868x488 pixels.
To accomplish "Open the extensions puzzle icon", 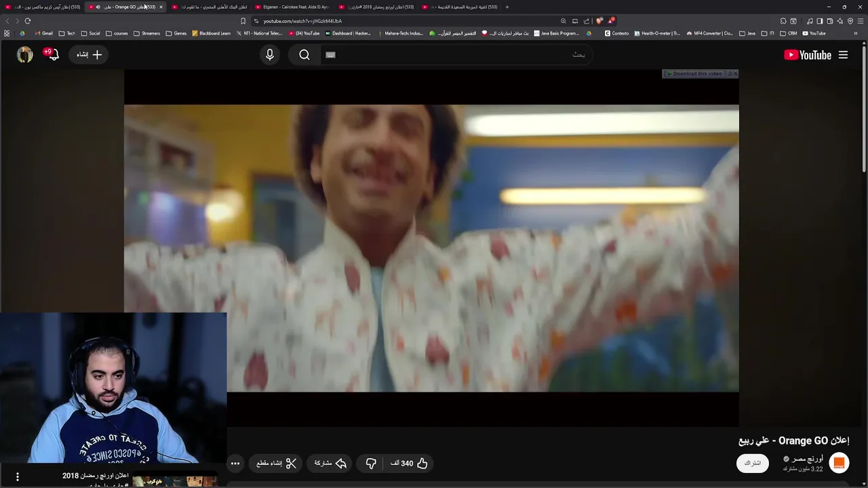I will coord(783,21).
